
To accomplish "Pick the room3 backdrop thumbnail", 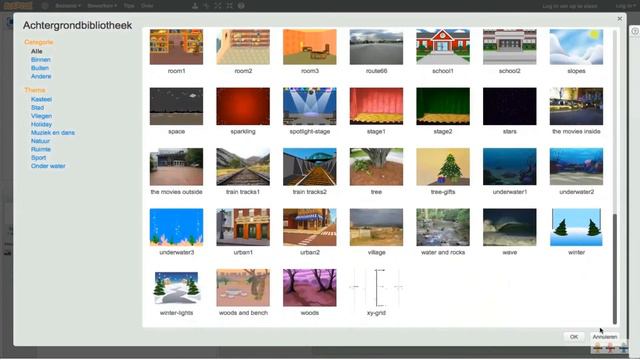I will [310, 47].
